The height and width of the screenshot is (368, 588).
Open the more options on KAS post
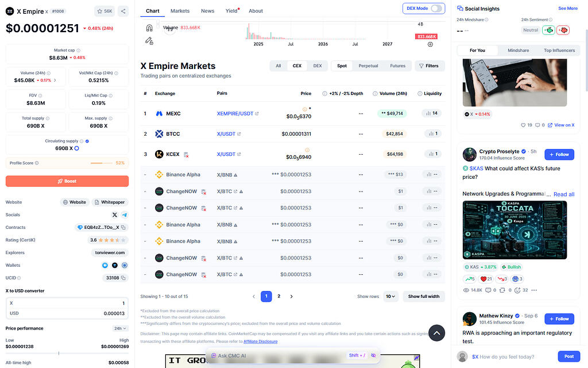[534, 290]
